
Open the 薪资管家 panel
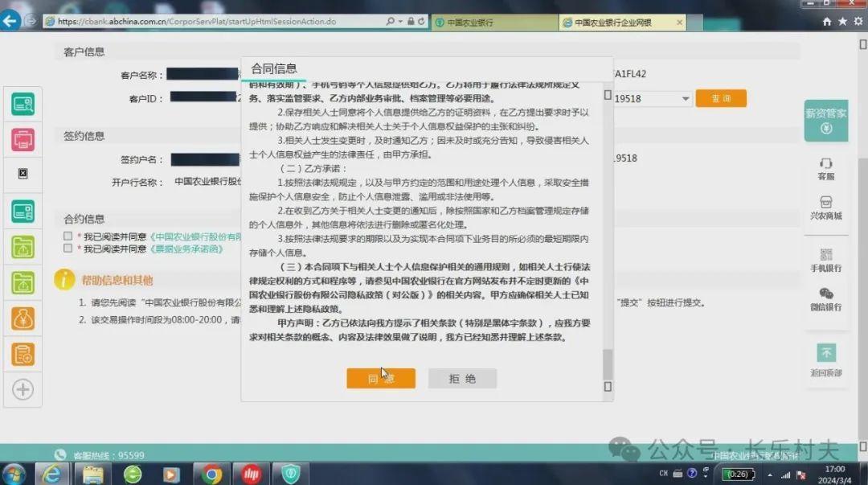point(826,121)
